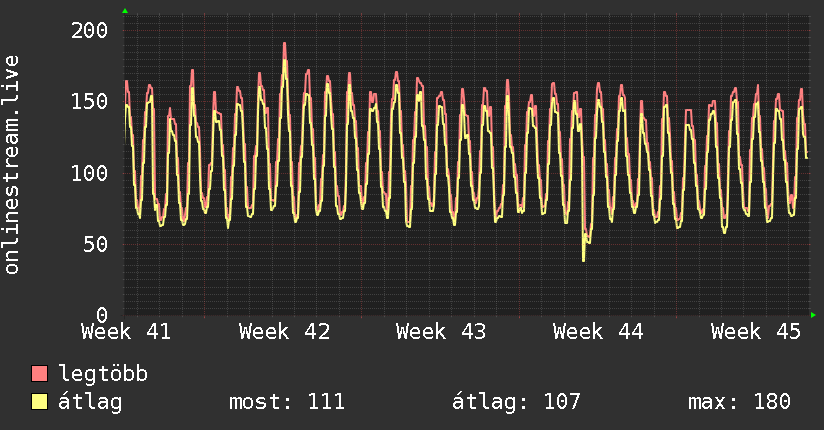Click the 0 y-axis value
Viewport: 824px width, 430px height.
101,315
